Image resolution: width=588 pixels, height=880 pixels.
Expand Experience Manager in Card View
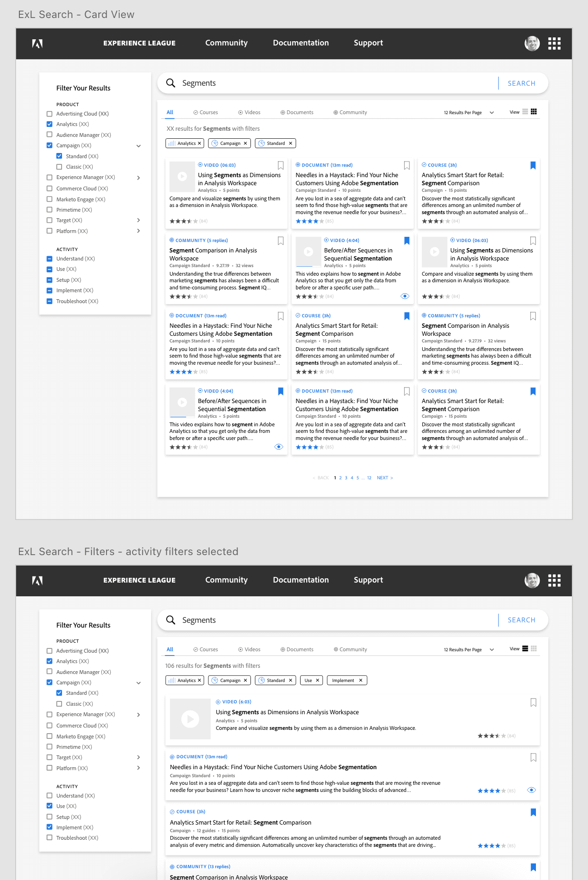(x=139, y=178)
